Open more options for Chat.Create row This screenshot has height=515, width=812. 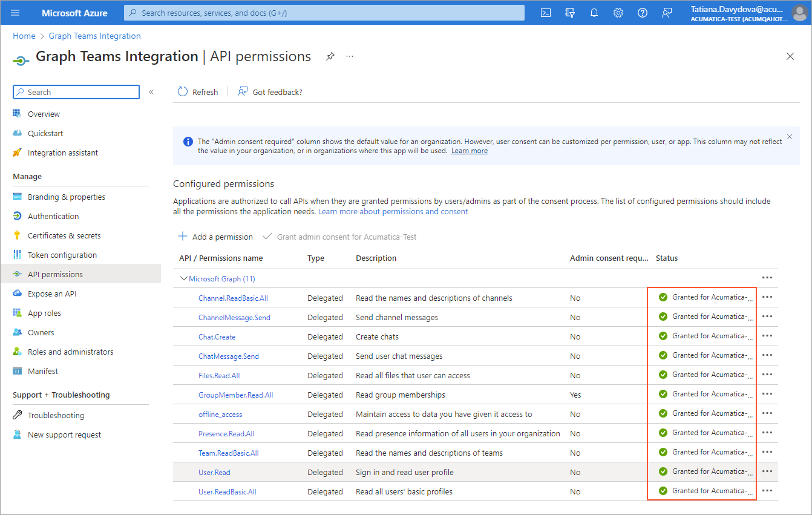[x=767, y=336]
